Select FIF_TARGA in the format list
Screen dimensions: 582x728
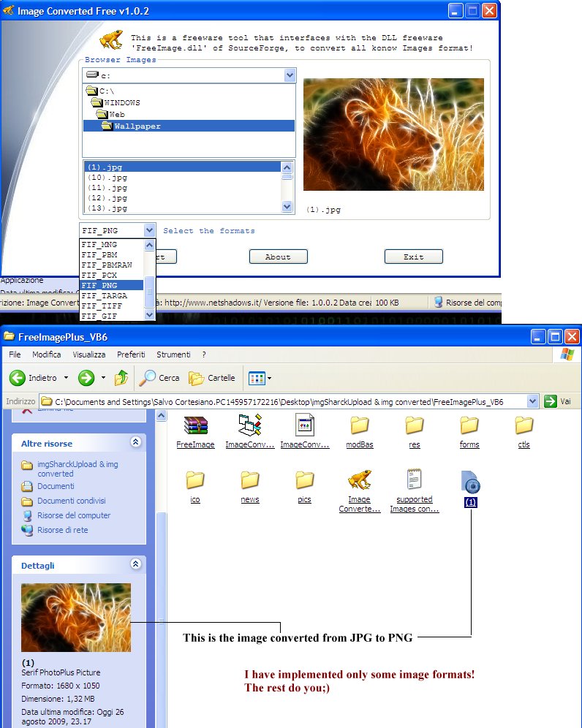click(105, 295)
